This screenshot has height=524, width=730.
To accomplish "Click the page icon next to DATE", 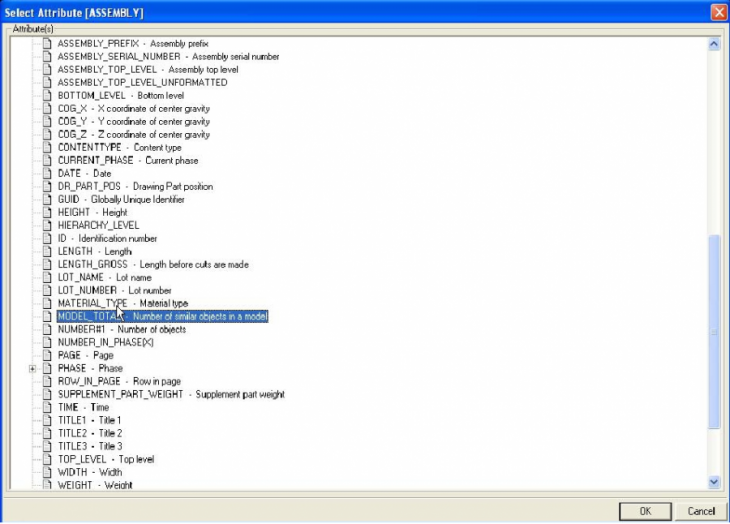I will pos(47,174).
